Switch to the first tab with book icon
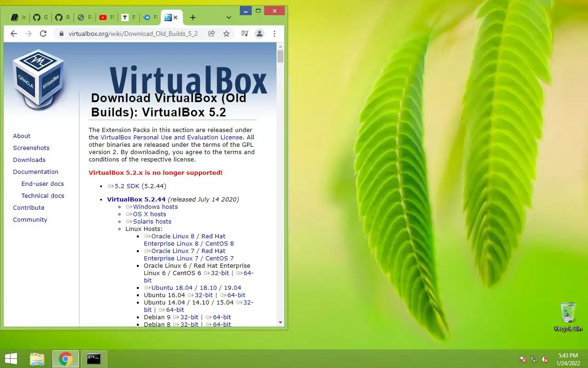 coord(19,17)
